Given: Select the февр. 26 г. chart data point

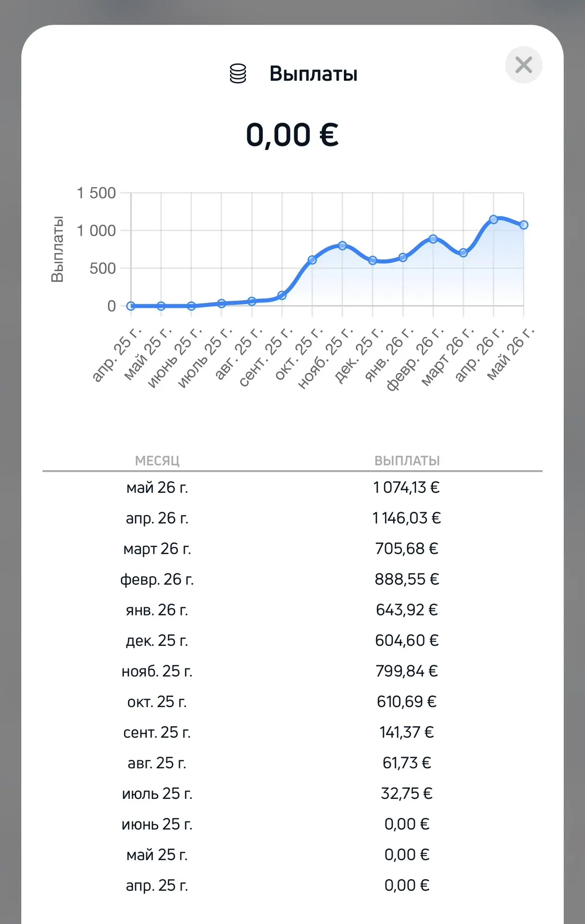Looking at the screenshot, I should coord(433,239).
